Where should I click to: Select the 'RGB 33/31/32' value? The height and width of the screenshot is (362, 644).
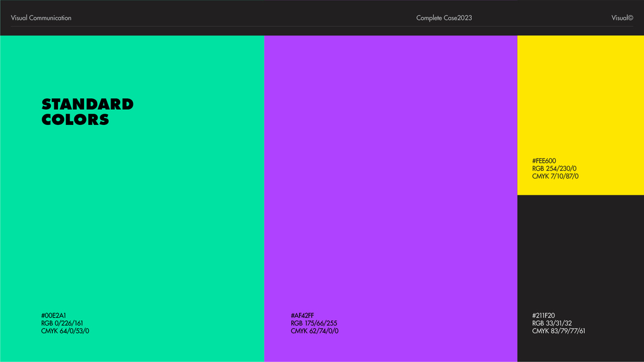coord(552,323)
